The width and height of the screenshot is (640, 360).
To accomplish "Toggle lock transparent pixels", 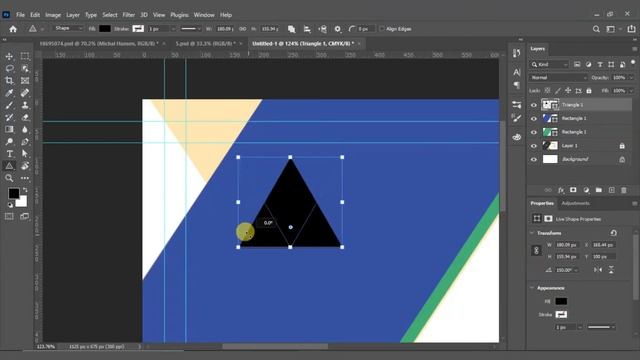I will click(547, 91).
